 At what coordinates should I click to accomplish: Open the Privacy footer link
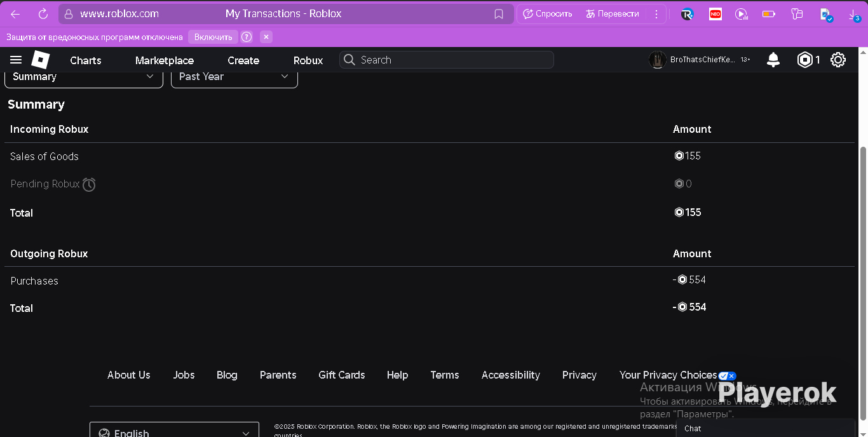pyautogui.click(x=580, y=375)
